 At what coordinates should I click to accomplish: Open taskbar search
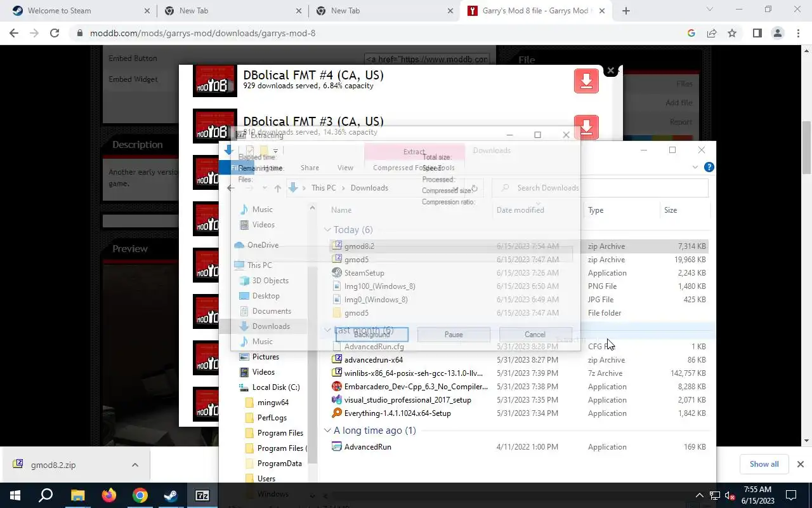pyautogui.click(x=46, y=495)
